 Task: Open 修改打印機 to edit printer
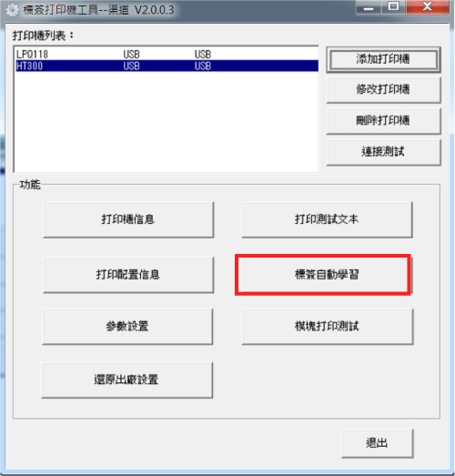(x=383, y=89)
